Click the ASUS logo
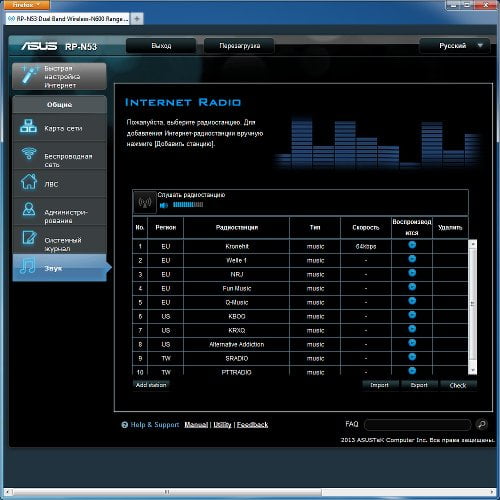The image size is (500, 500). pyautogui.click(x=39, y=46)
